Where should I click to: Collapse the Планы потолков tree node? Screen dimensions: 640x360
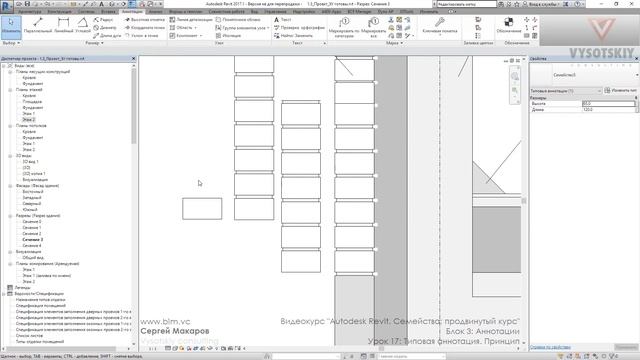point(10,126)
